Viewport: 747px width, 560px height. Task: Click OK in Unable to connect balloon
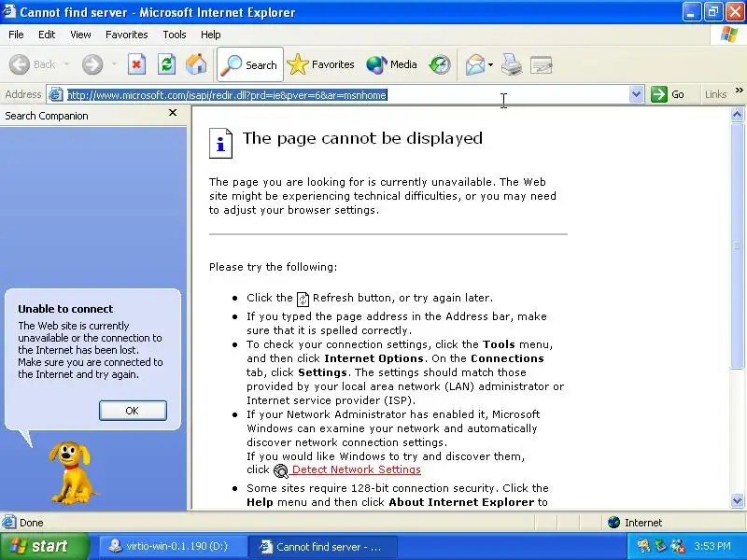point(133,411)
